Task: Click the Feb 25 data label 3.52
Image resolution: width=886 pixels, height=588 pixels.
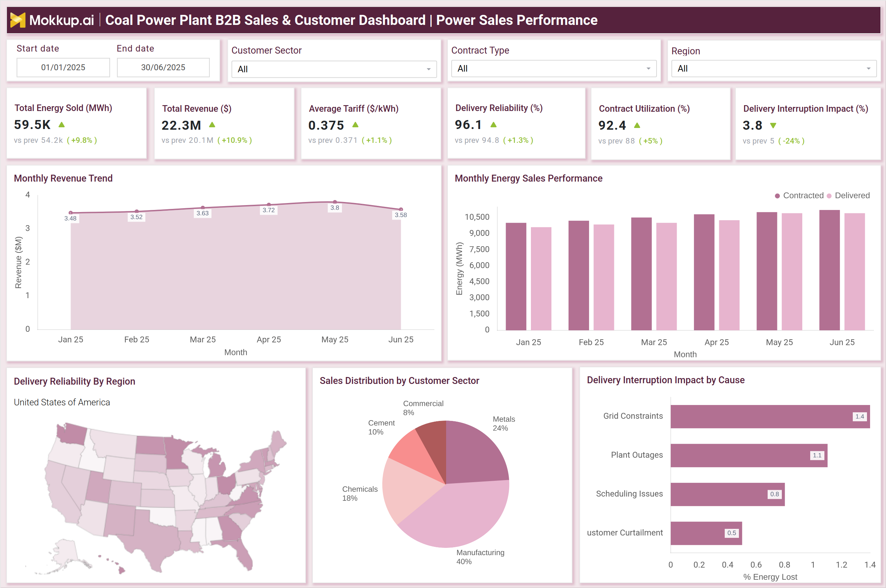Action: point(137,217)
